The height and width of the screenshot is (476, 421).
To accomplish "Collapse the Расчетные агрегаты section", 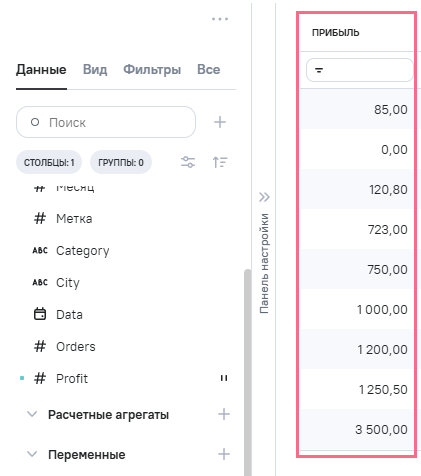I will 32,414.
